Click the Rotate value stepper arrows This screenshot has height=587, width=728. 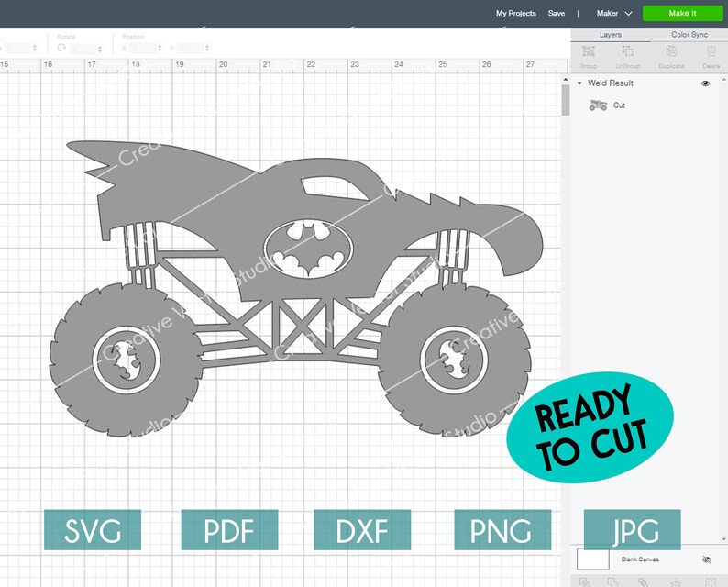(x=99, y=49)
